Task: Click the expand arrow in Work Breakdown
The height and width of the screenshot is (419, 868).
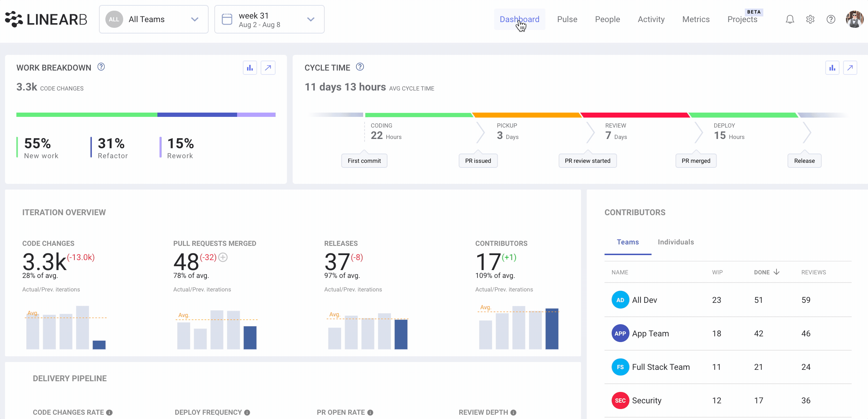Action: tap(268, 68)
